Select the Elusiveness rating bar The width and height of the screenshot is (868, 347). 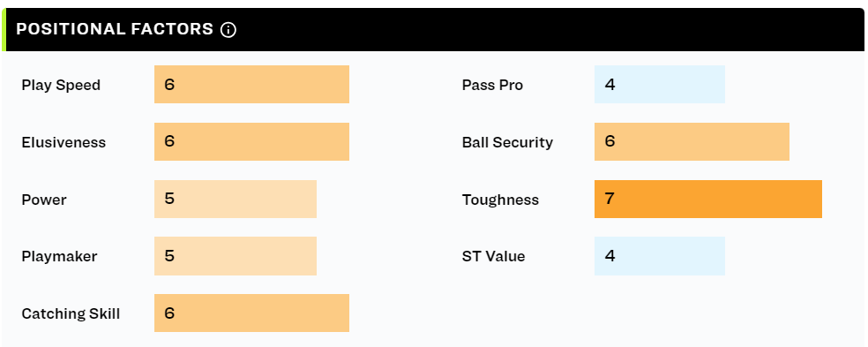(x=251, y=142)
